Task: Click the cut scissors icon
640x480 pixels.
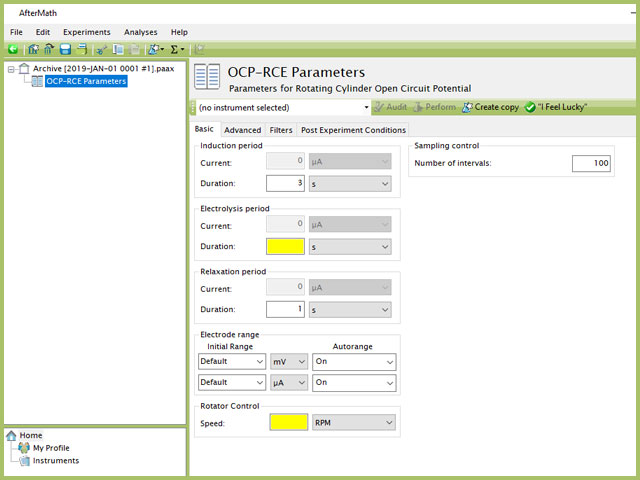Action: [101, 49]
